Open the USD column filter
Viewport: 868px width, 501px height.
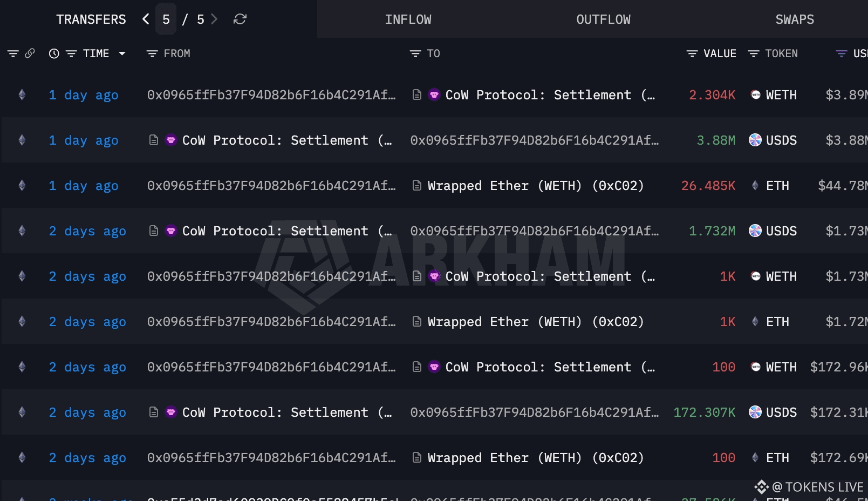point(842,53)
